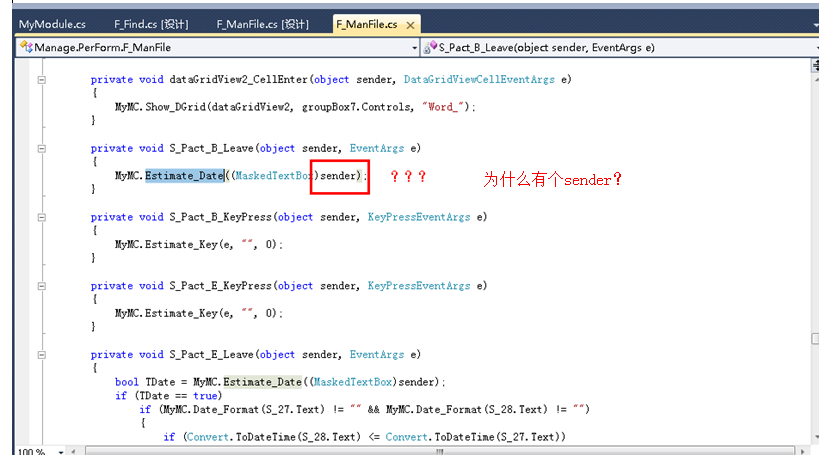Click Estimate_Key in the S_Pact_B_KeyPress body
Viewport: 819px width, 455px height.
[x=181, y=244]
